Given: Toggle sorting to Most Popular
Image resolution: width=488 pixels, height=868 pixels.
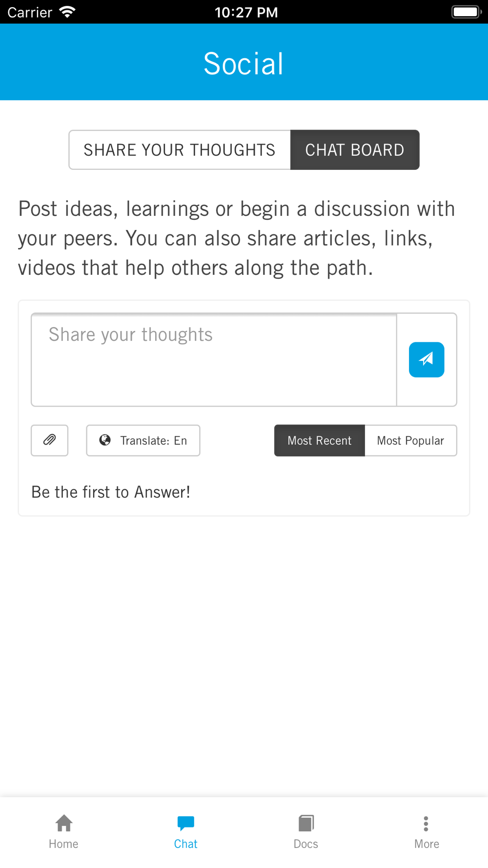Looking at the screenshot, I should (x=411, y=440).
